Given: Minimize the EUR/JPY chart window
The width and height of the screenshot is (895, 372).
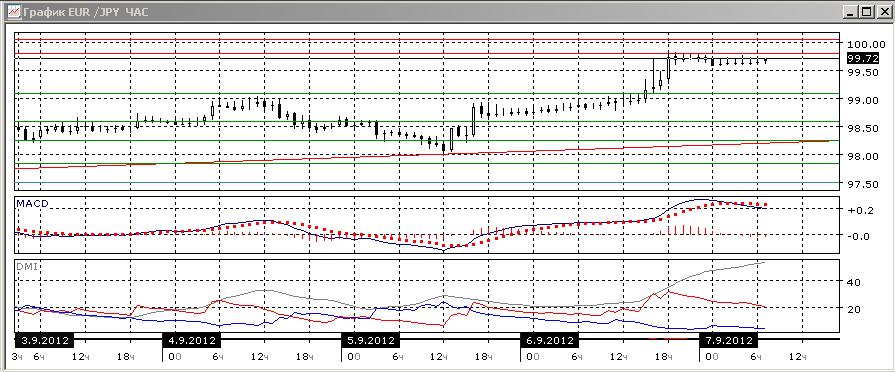Looking at the screenshot, I should pyautogui.click(x=850, y=11).
